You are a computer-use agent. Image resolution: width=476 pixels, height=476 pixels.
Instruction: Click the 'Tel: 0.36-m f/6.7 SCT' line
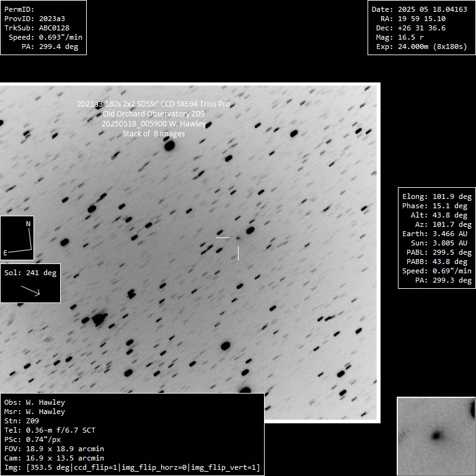click(50, 431)
